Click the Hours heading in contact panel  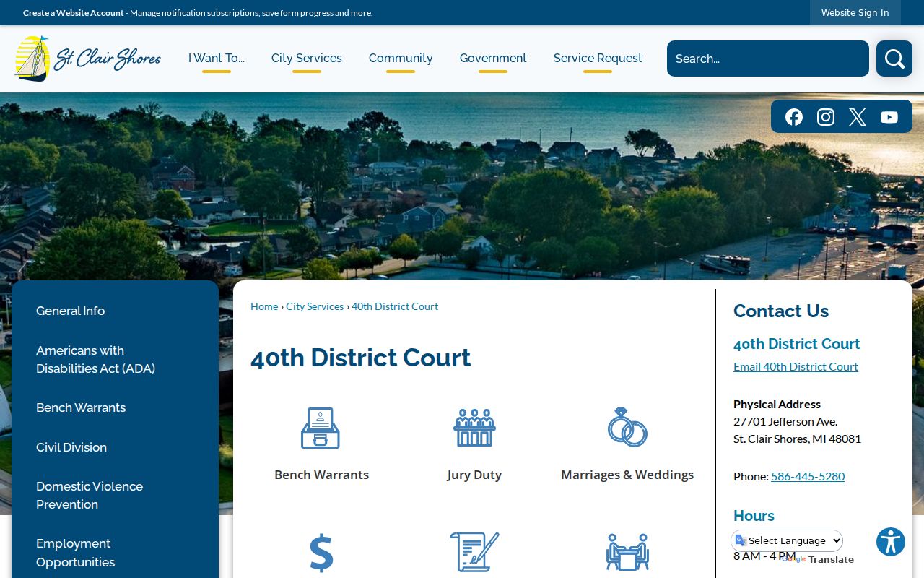(x=754, y=516)
